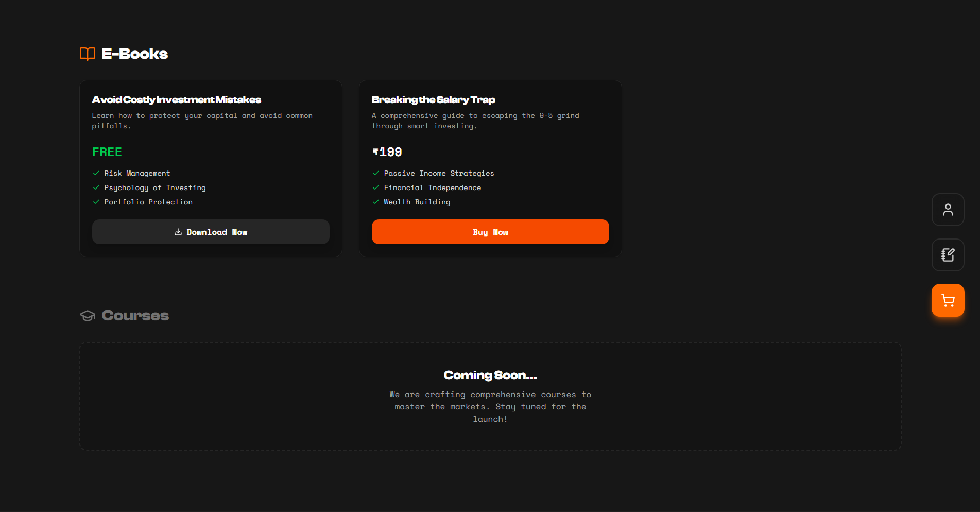Click the ₹199 price label
Image resolution: width=980 pixels, height=512 pixels.
387,152
